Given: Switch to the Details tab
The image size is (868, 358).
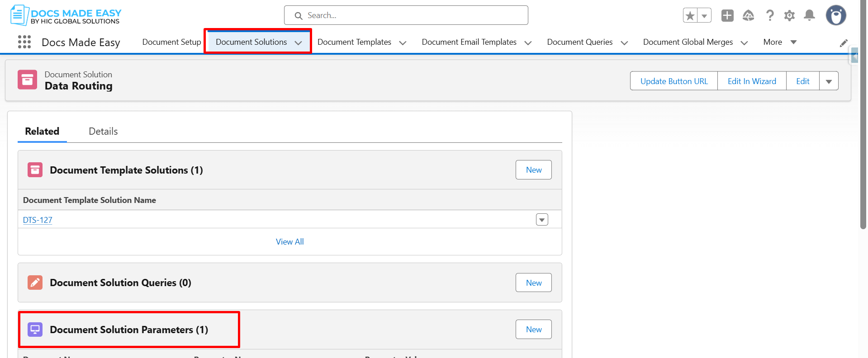Looking at the screenshot, I should click(x=103, y=132).
